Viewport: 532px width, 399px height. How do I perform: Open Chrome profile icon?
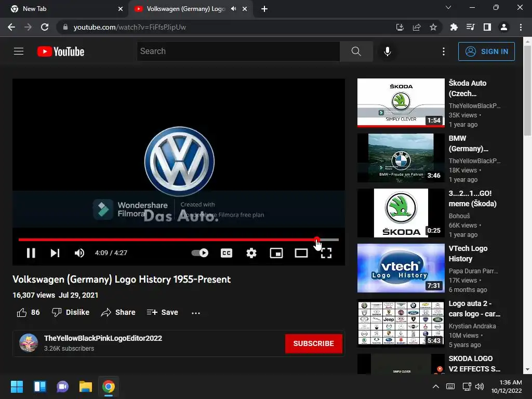coord(504,27)
